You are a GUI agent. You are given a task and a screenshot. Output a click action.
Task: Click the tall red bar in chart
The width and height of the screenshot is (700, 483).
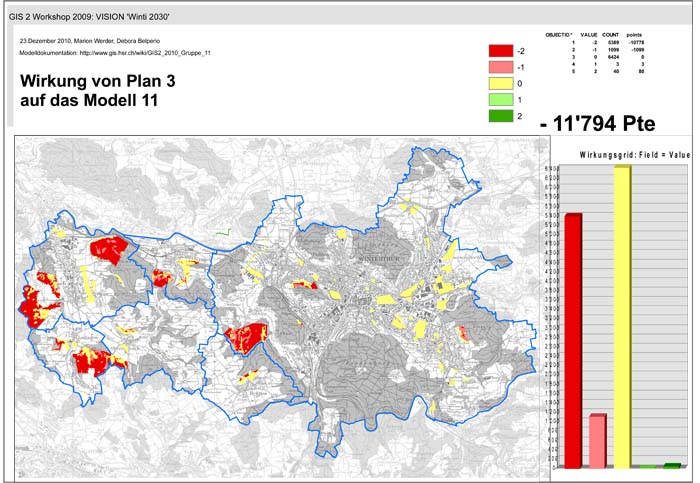573,340
